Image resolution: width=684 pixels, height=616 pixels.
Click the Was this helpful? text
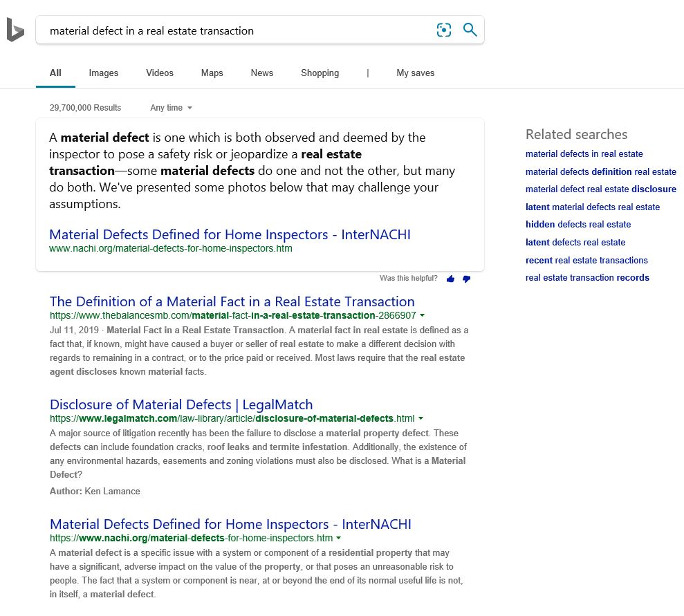[408, 278]
